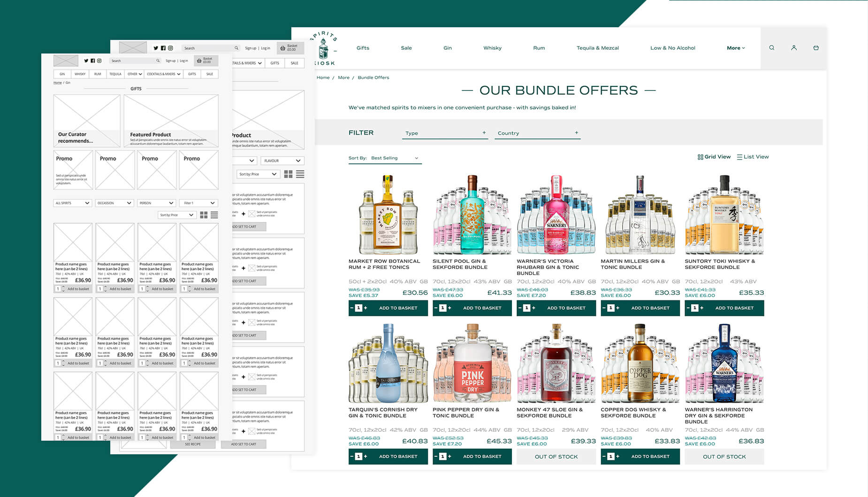Increase quantity for Martin Millers Gin bundle
The height and width of the screenshot is (497, 868).
pos(618,308)
